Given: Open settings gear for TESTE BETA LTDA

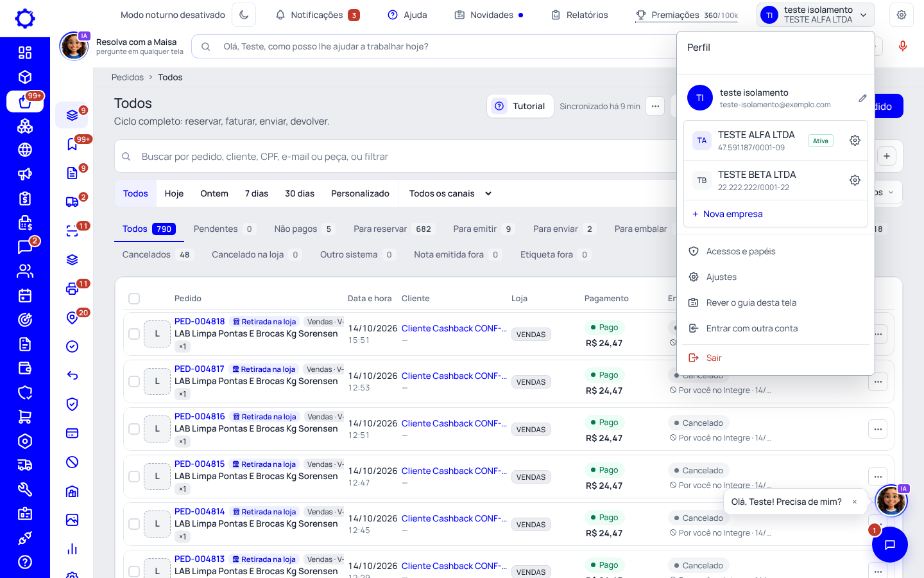Looking at the screenshot, I should tap(855, 180).
